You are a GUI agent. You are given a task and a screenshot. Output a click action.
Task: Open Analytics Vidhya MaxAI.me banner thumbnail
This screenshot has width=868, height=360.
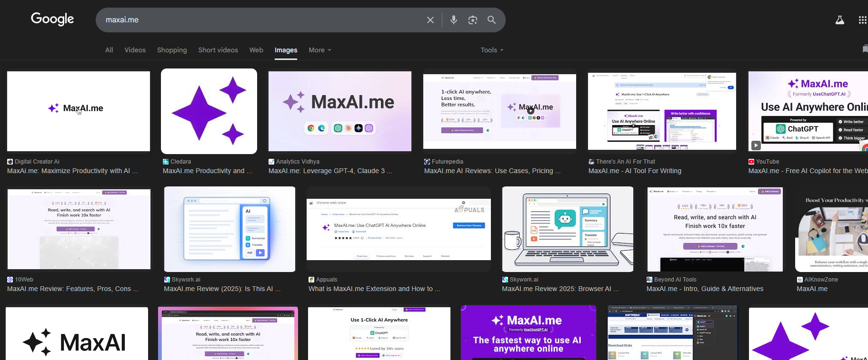tap(340, 111)
